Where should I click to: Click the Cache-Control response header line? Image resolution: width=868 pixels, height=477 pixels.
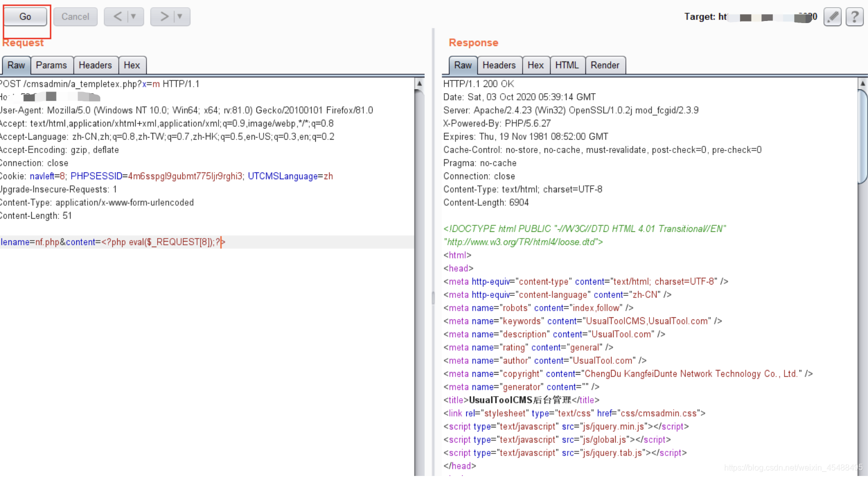point(602,149)
